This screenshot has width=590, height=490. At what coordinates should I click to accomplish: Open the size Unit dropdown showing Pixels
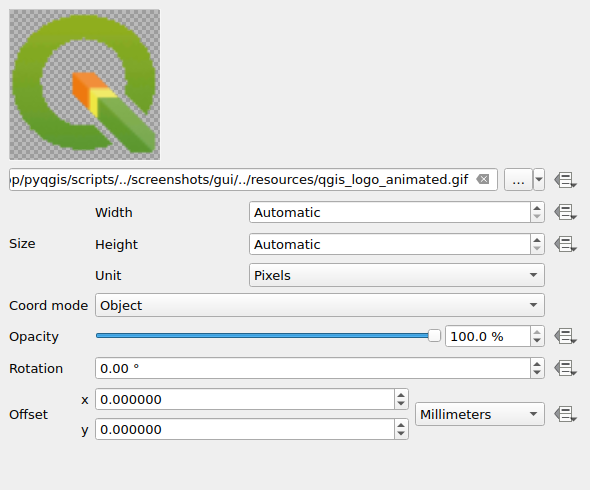(x=397, y=275)
